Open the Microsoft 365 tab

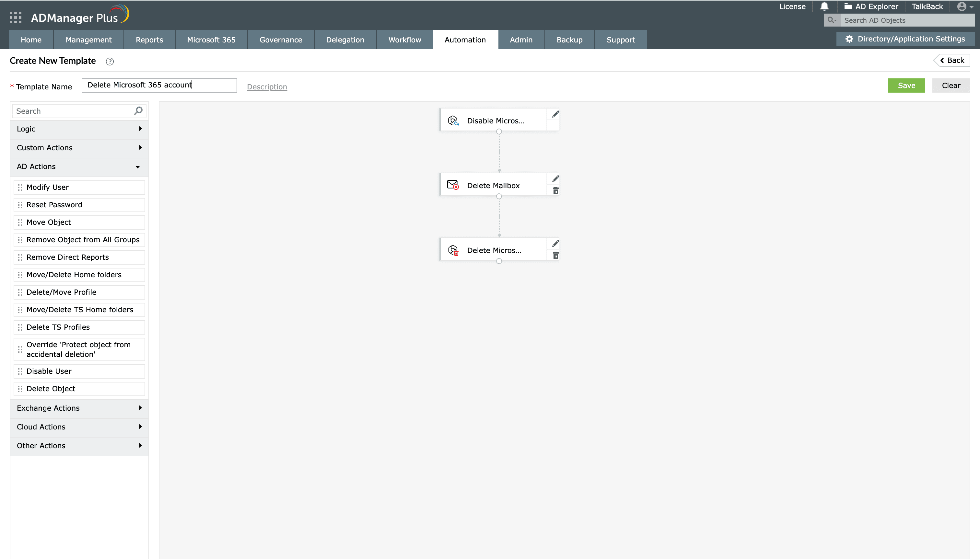[x=211, y=40]
